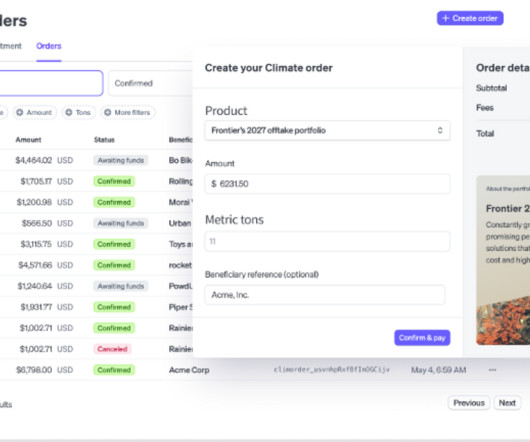This screenshot has height=442, width=530.
Task: Open the three-dot menu on Acme Corp row
Action: [492, 370]
